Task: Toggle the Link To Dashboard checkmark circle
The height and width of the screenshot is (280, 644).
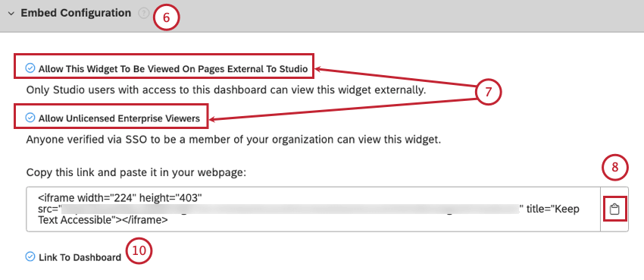Action: pos(30,257)
